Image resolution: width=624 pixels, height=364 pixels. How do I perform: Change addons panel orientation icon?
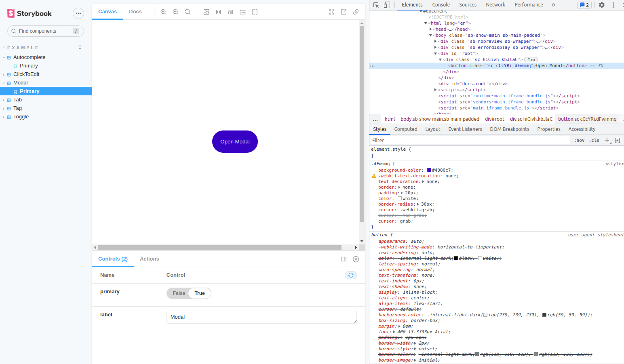tap(344, 259)
